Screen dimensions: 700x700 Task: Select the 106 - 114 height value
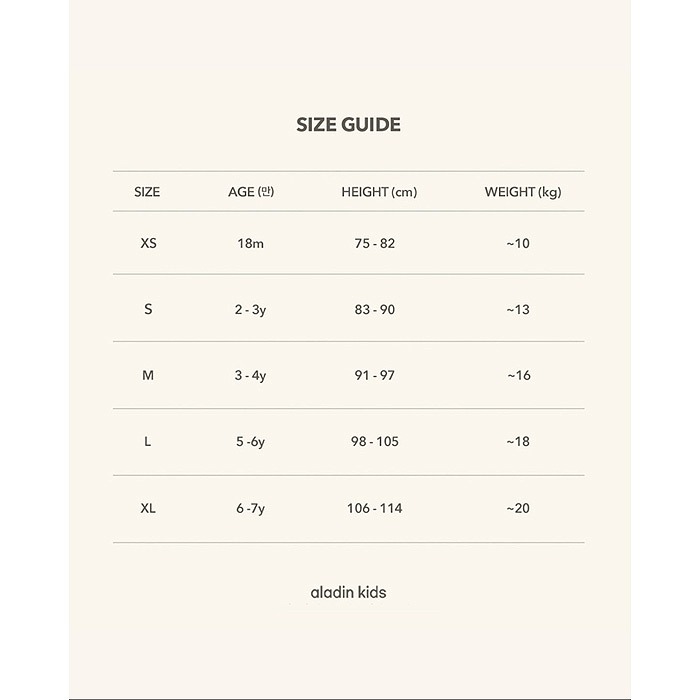click(x=375, y=508)
